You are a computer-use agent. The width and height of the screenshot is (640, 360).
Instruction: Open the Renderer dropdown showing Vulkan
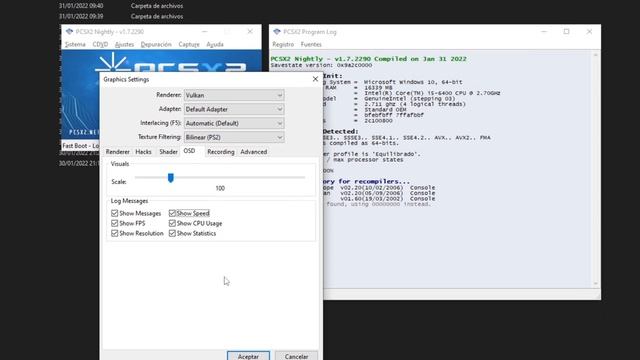click(x=234, y=95)
